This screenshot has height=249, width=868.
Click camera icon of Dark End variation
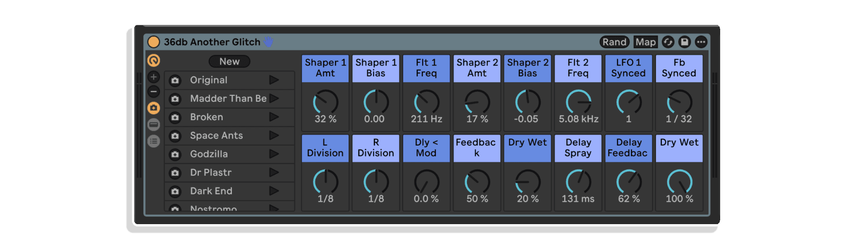coord(175,192)
